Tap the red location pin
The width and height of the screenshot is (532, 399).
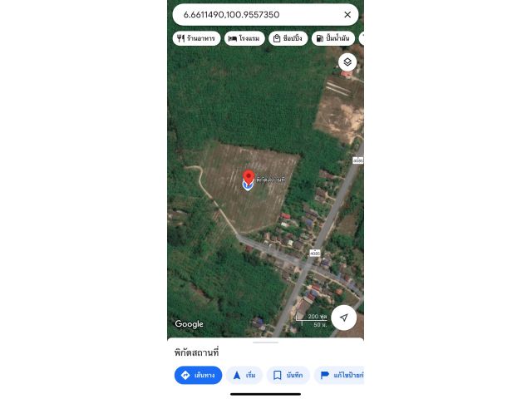(x=249, y=178)
